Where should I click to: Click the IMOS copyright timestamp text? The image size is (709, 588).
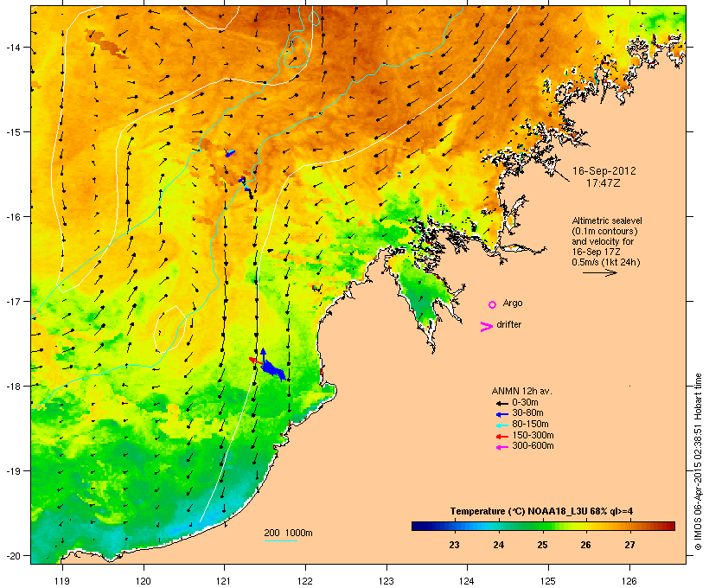click(699, 462)
